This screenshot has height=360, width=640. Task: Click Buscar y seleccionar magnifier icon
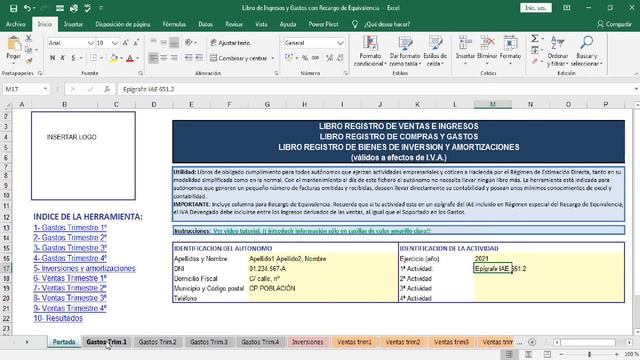point(586,43)
